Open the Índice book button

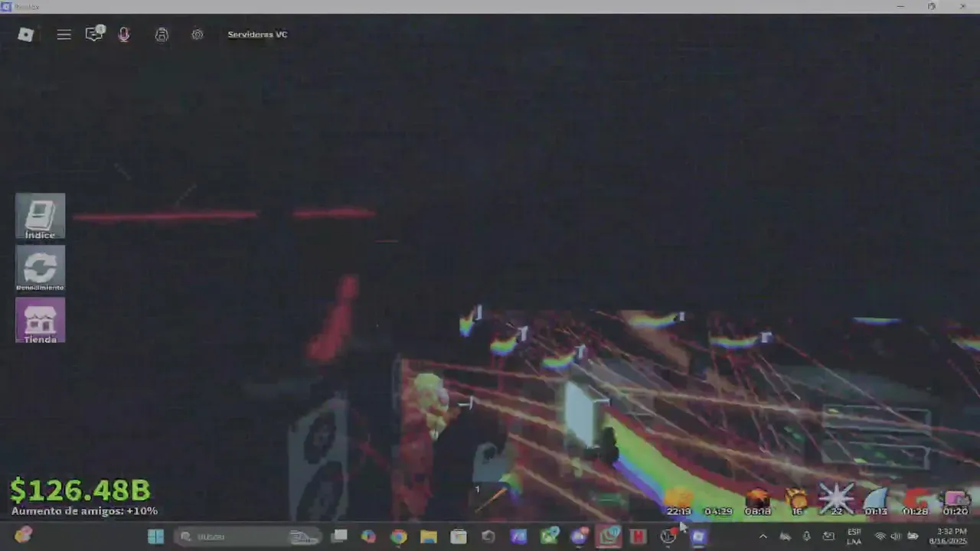point(41,217)
